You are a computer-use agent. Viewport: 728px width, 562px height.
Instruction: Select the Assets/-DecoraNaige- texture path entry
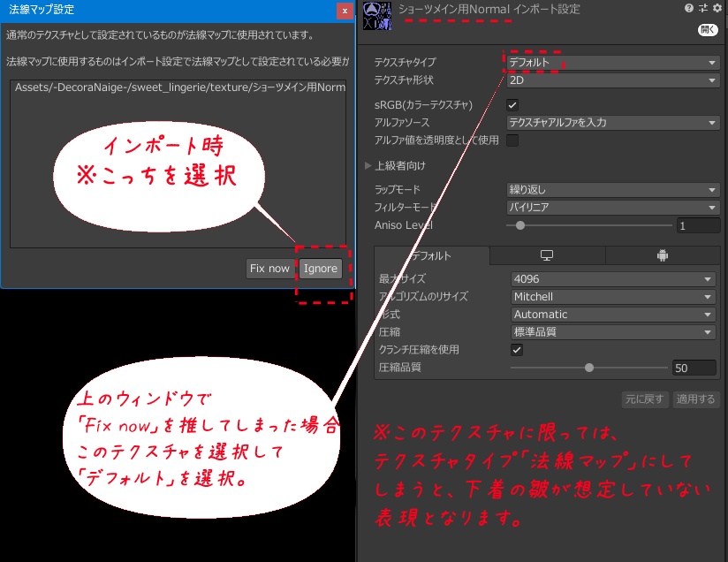point(178,87)
